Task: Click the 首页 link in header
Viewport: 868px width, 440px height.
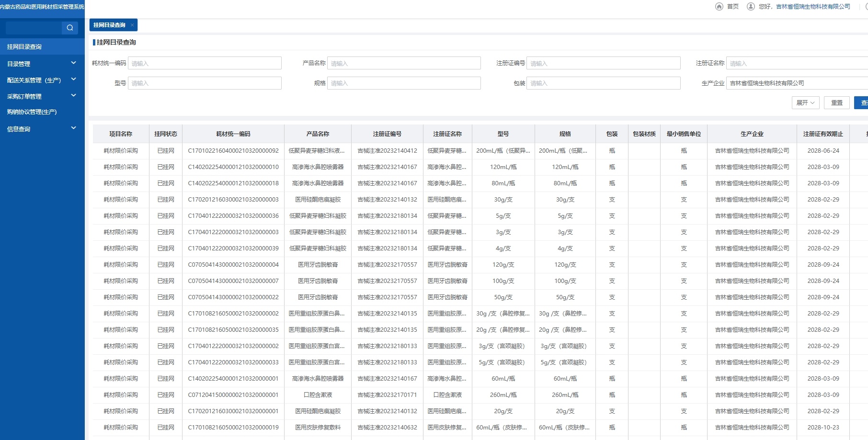Action: 732,6
